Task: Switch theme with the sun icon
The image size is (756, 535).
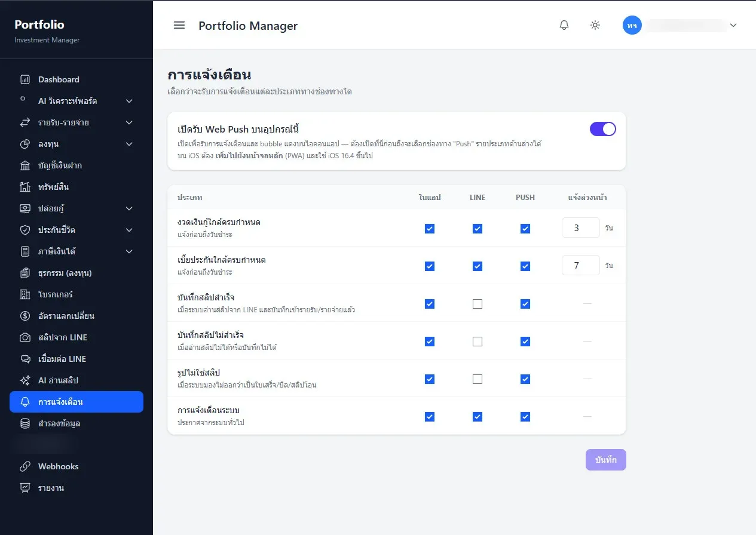Action: coord(595,25)
